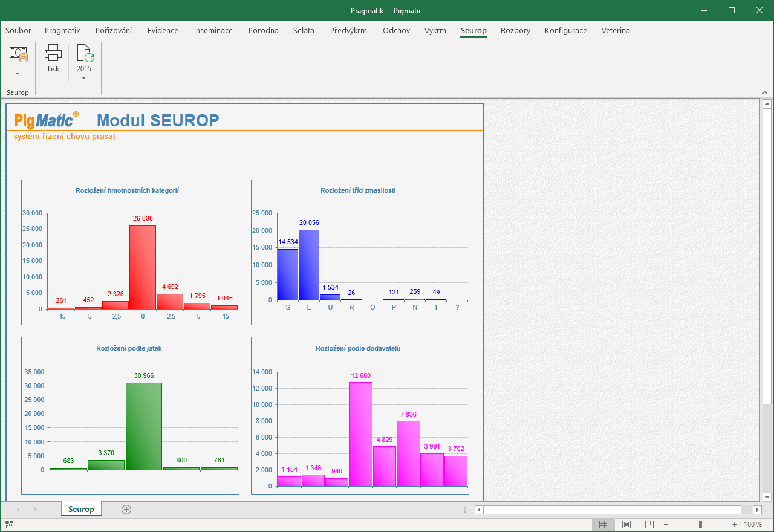This screenshot has width=774, height=532.
Task: Switch to Page Break Preview icon
Action: 649,524
